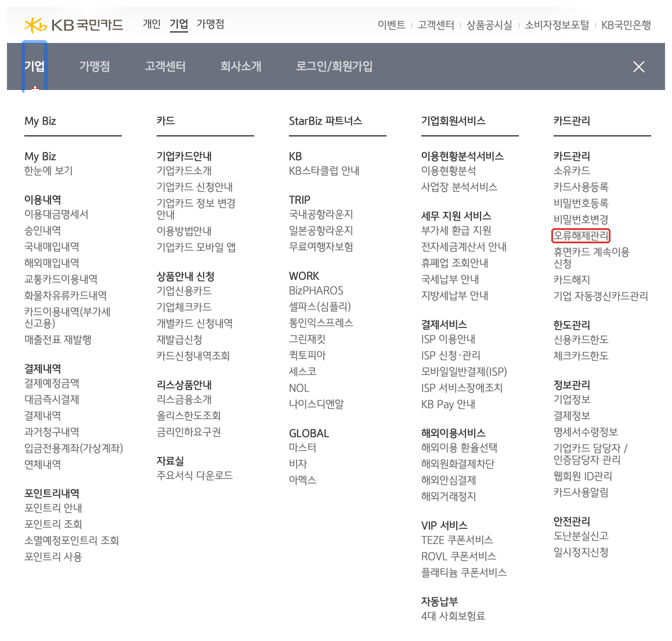
Task: View 승인내역
Action: pos(42,231)
